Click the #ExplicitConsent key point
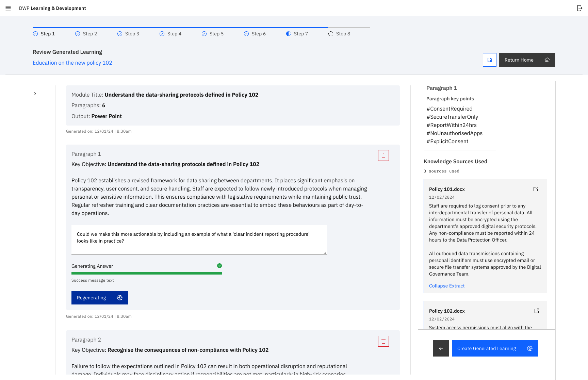Screen dimensions: 588x380 447,142
